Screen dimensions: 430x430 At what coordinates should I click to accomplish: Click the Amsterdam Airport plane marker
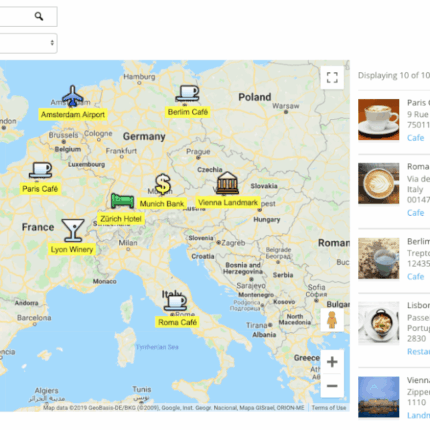coord(73,96)
